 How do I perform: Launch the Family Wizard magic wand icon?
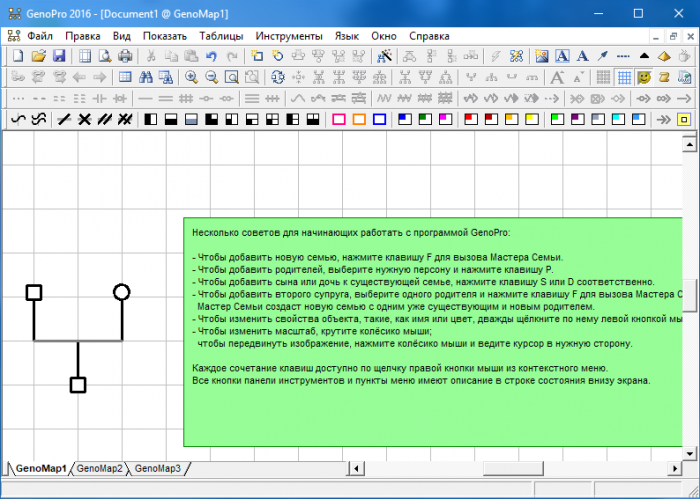(x=384, y=56)
